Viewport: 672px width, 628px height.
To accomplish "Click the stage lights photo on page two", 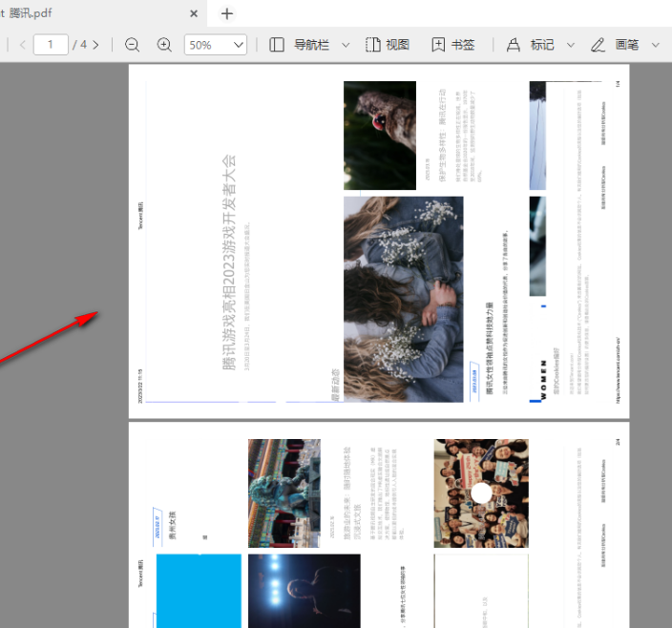I will [304, 591].
